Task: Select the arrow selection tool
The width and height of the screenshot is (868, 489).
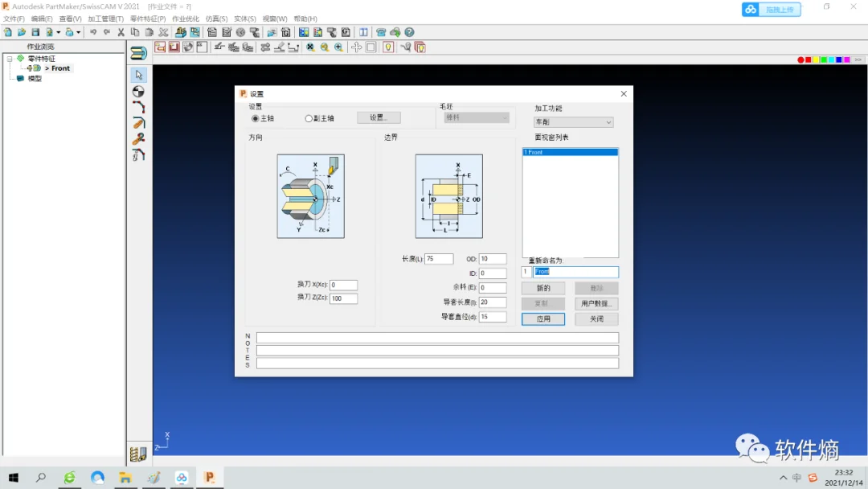Action: pos(138,74)
